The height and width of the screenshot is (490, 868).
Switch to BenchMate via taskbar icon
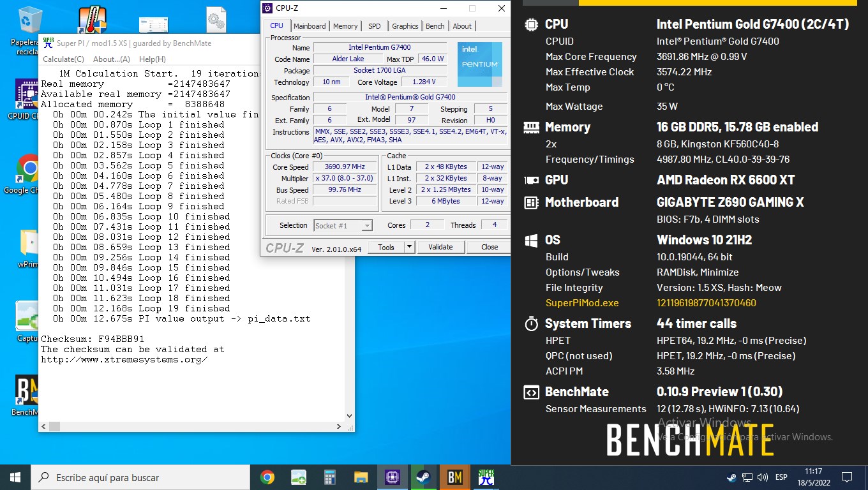click(x=454, y=477)
